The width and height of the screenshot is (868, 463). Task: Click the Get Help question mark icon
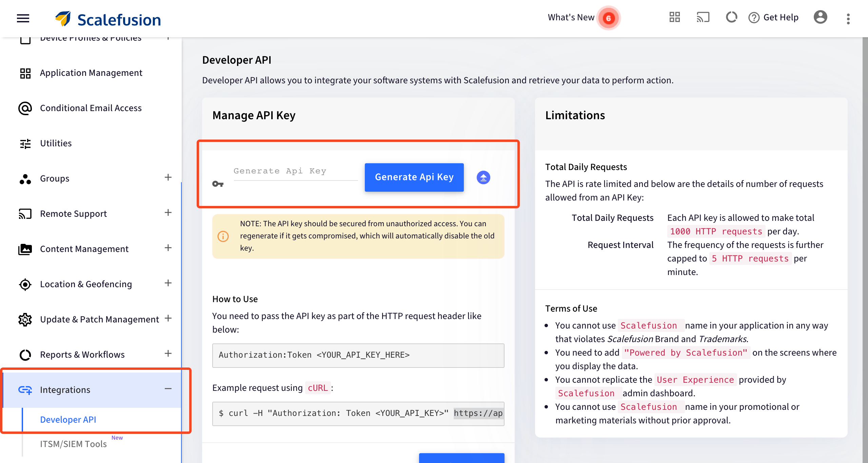[753, 18]
